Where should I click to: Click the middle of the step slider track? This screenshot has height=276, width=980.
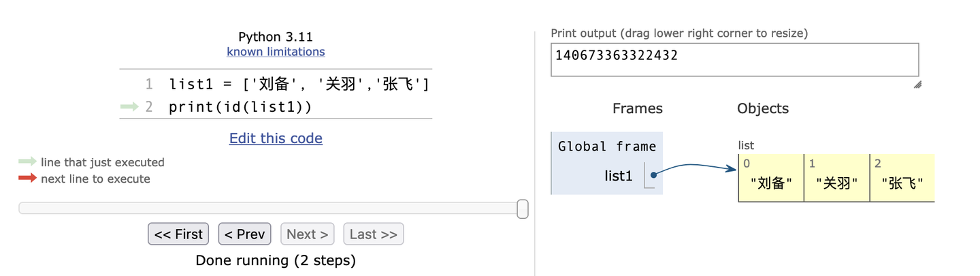point(269,209)
